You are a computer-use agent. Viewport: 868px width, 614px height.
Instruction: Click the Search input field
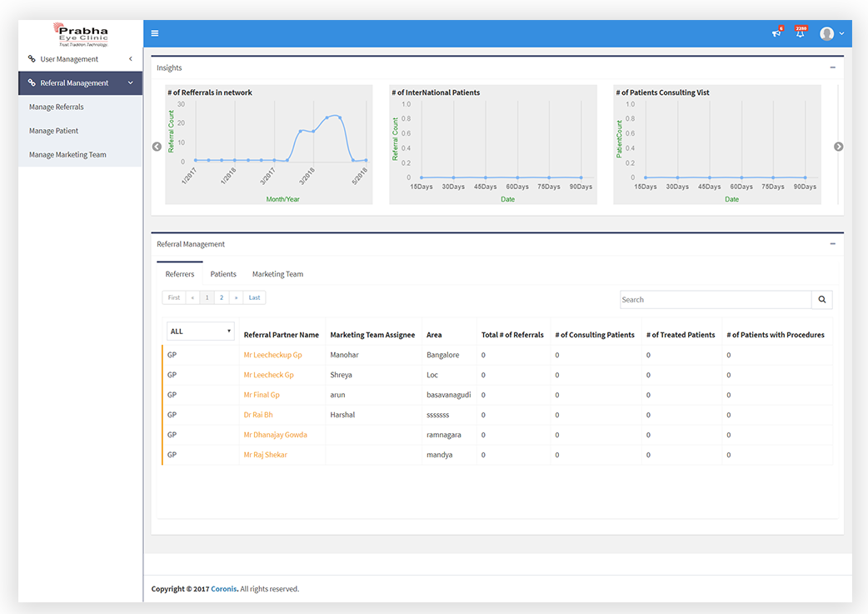[x=716, y=300]
